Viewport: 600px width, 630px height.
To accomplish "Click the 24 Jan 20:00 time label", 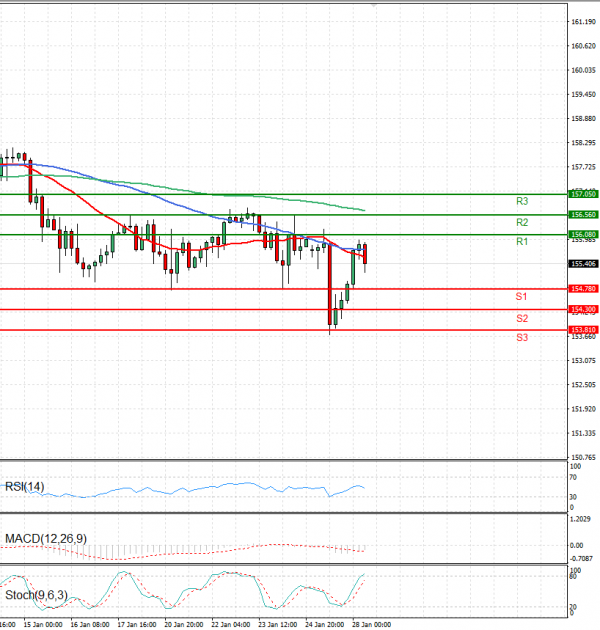I will [x=325, y=624].
